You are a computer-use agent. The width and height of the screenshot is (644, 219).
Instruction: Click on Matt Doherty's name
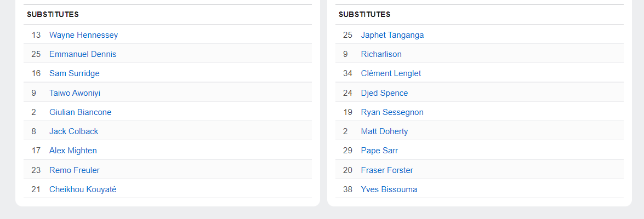coord(384,131)
